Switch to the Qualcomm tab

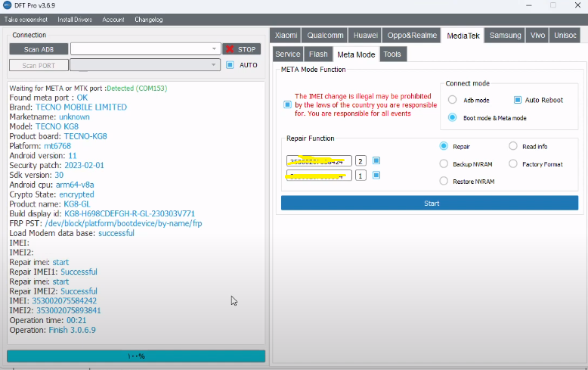click(326, 36)
